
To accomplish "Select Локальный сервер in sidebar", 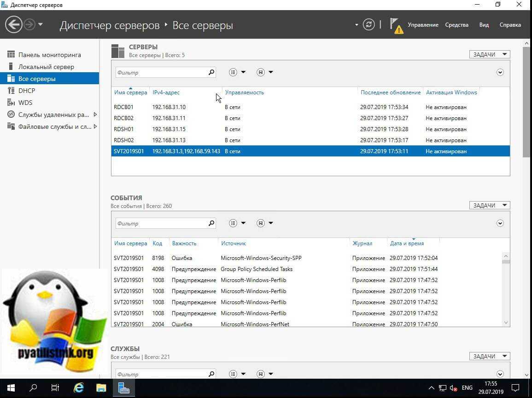I will click(x=46, y=67).
